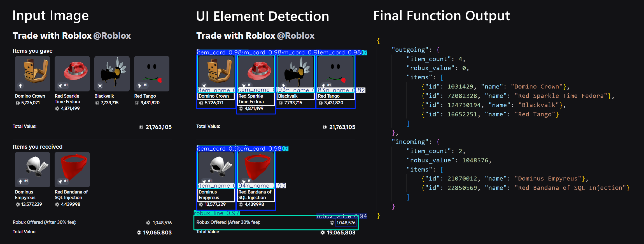Screen dimensions: 644x244
Task: Open the Red Sparkle Time Fedora name in Input Image
Action: [x=67, y=99]
